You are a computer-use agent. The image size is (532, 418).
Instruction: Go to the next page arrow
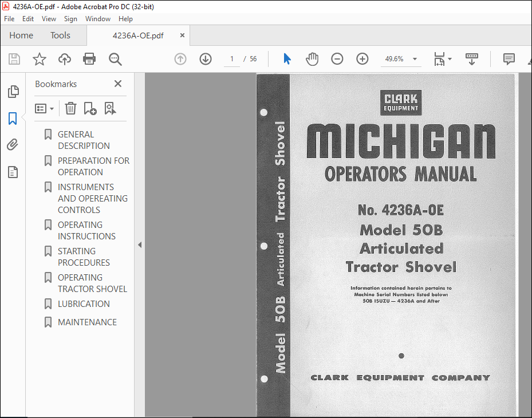point(205,59)
